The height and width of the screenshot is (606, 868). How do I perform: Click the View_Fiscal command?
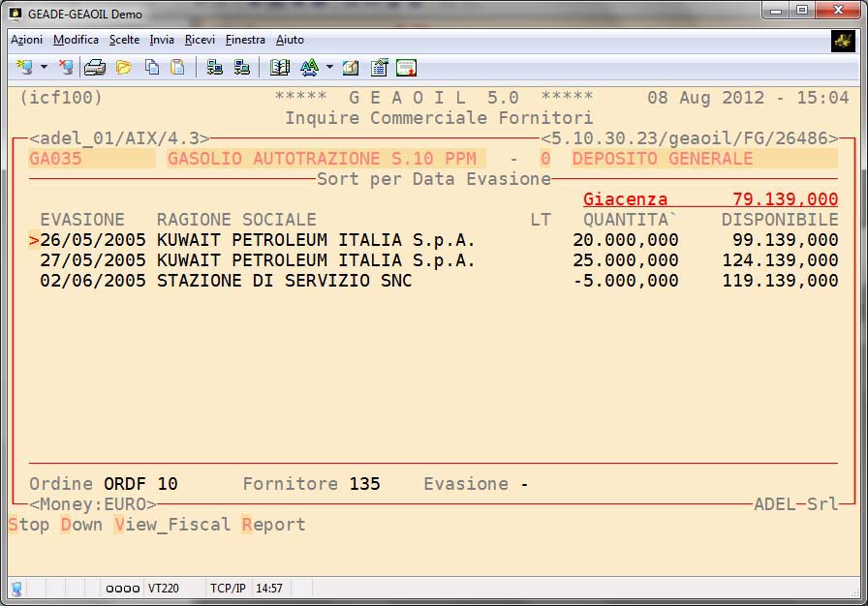(172, 525)
